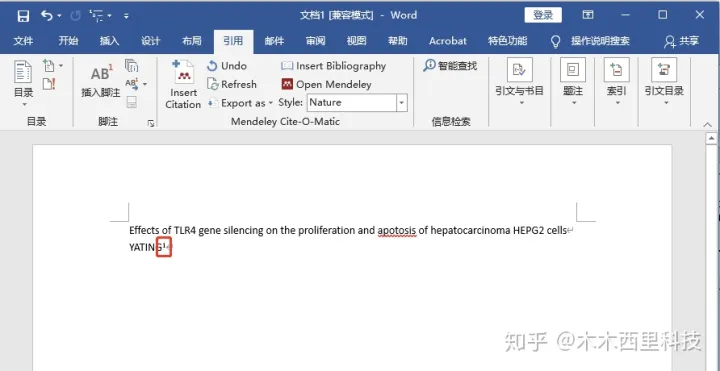Switch to the 特色功能 tab
Image resolution: width=720 pixels, height=371 pixels.
click(x=508, y=41)
